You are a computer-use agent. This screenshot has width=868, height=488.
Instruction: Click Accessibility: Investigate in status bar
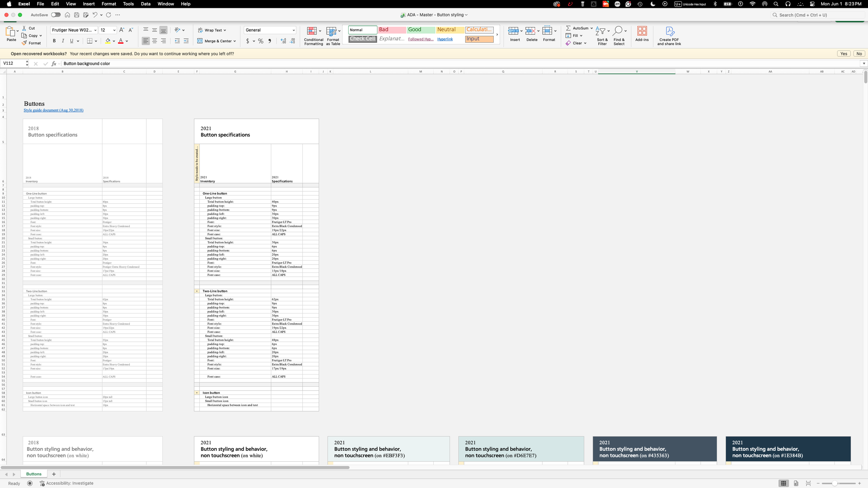[x=67, y=483]
